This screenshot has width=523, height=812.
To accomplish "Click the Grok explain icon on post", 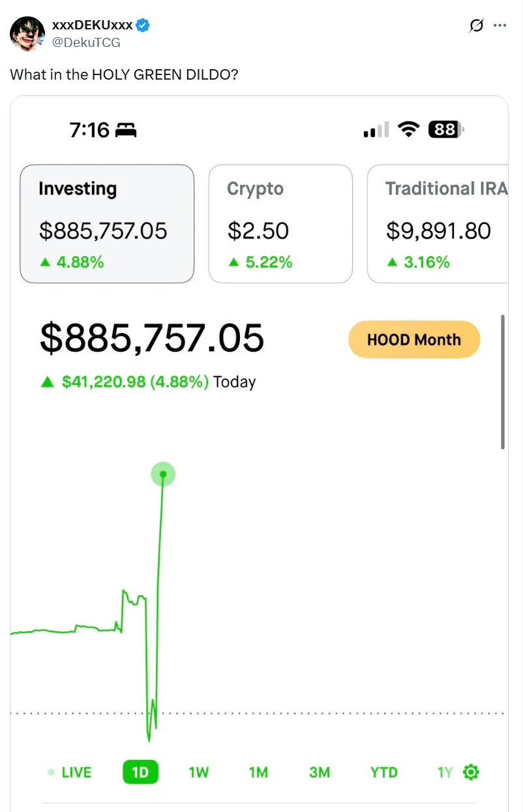I will tap(477, 25).
